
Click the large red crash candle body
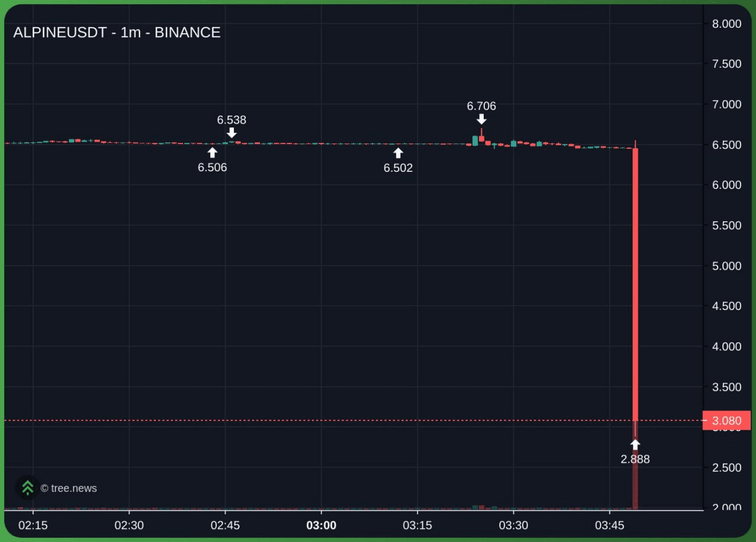636,284
